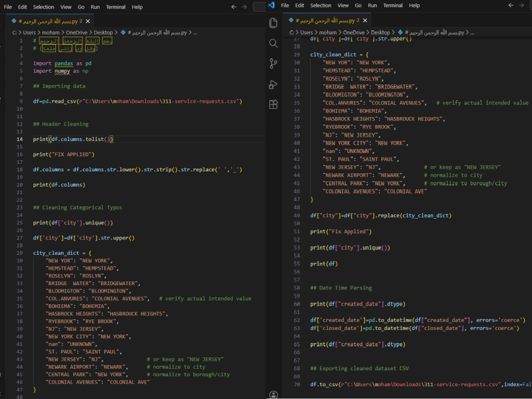Click '## Header Cleaning' comment

[61, 124]
